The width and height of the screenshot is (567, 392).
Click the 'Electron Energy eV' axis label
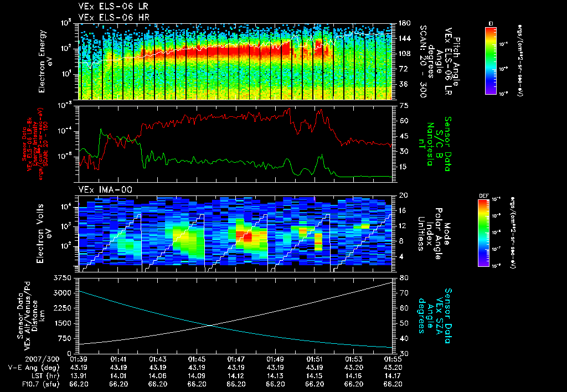coord(45,61)
